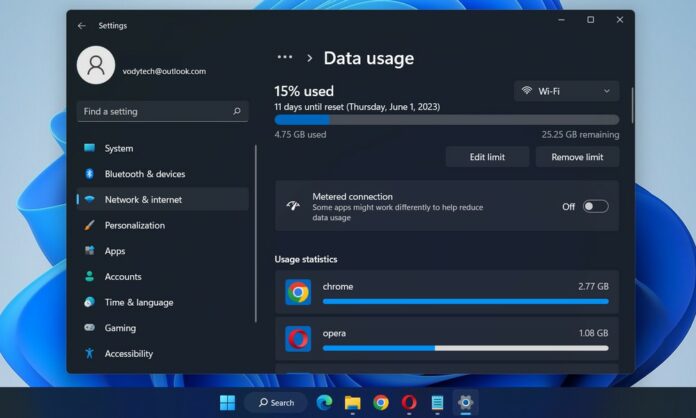The image size is (696, 418).
Task: Select the Apps category
Action: pos(162,251)
